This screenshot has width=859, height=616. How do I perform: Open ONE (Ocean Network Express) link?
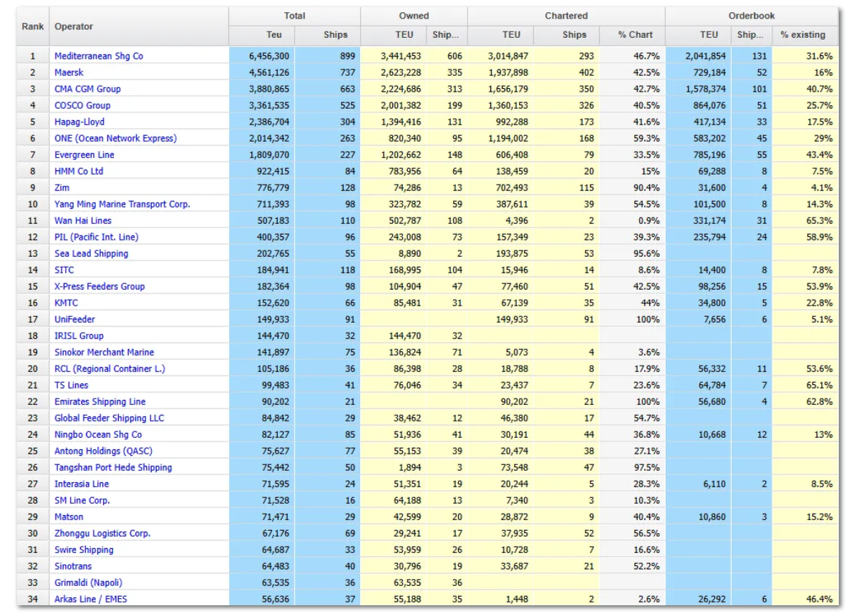[x=115, y=138]
